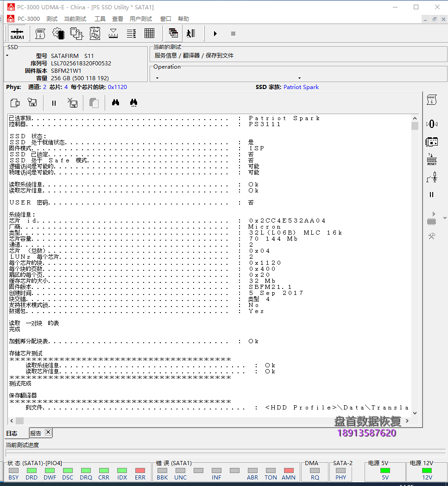The image size is (448, 486).
Task: Click the log vertical scrollbar down arrow
Action: (415, 413)
